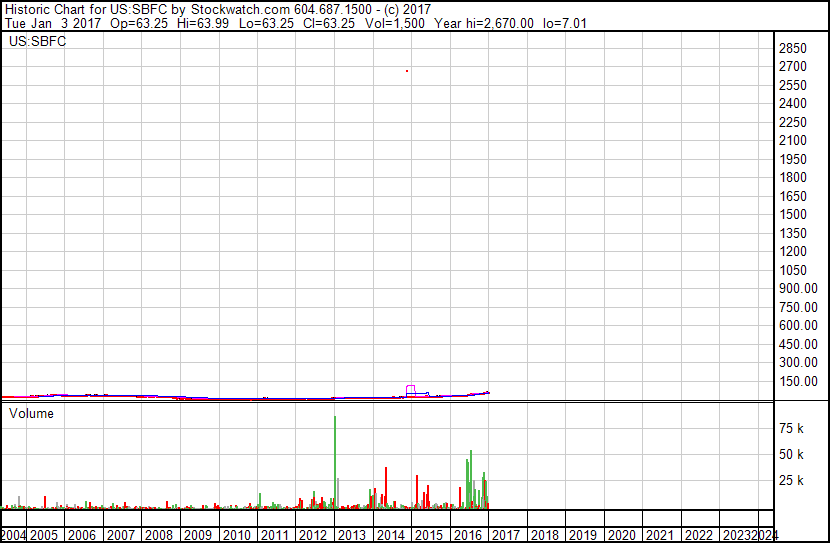Select the 2017 year on time axis
Image resolution: width=830 pixels, height=543 pixels.
click(x=506, y=535)
